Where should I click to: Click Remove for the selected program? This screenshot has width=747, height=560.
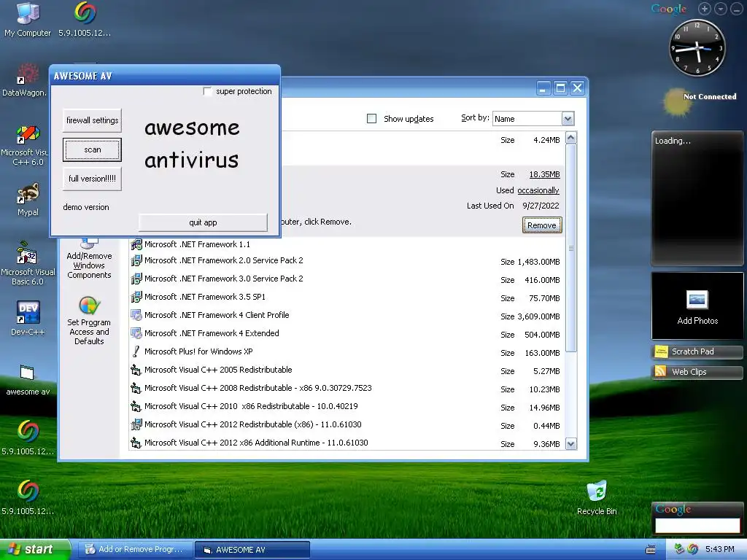[542, 225]
